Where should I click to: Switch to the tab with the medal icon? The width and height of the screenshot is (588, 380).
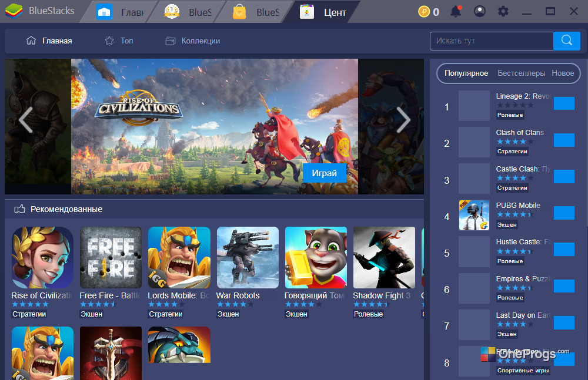[x=188, y=12]
